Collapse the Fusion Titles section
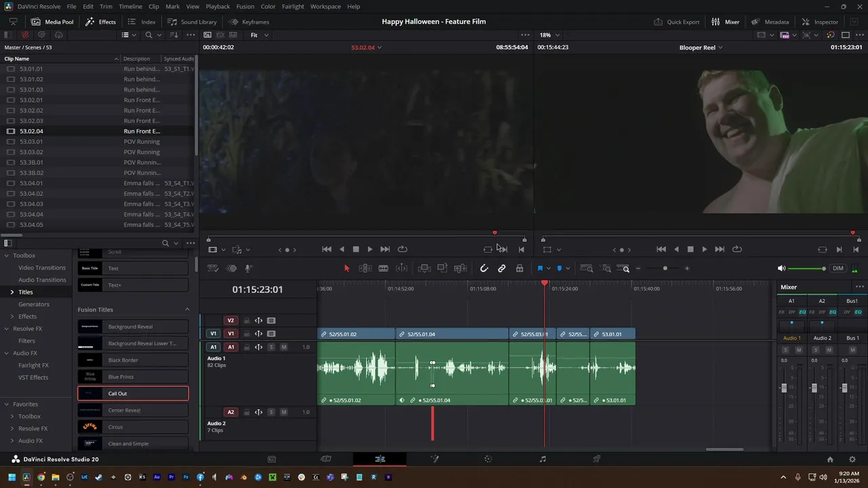This screenshot has width=868, height=488. [187, 310]
